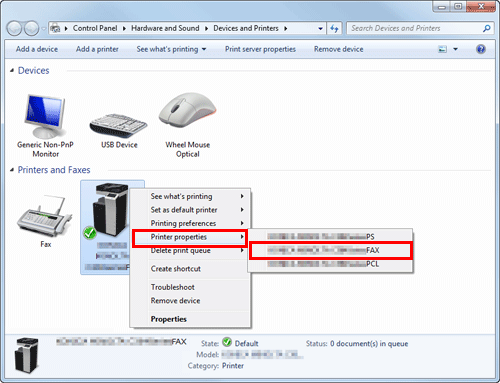Open Printer properties submenu
The height and width of the screenshot is (383, 500).
(x=190, y=237)
